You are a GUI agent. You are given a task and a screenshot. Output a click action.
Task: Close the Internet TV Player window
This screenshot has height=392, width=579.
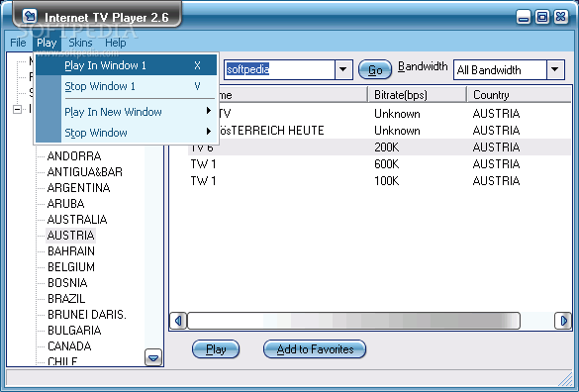560,17
